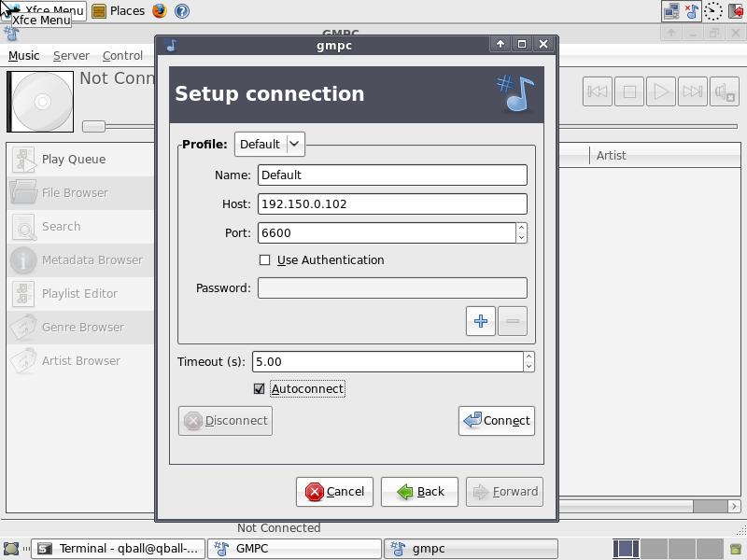Click the logout icon in top panel
The image size is (747, 560).
[737, 11]
